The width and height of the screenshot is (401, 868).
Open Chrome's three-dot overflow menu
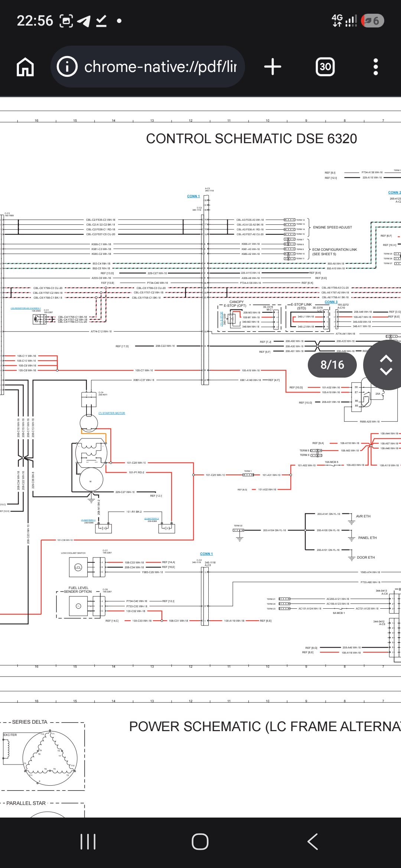pos(376,67)
